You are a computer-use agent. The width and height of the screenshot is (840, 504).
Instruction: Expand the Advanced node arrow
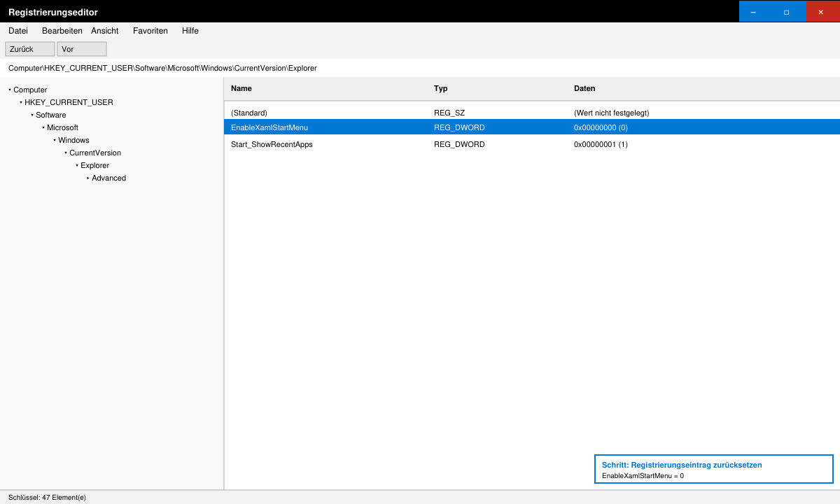[x=88, y=178]
